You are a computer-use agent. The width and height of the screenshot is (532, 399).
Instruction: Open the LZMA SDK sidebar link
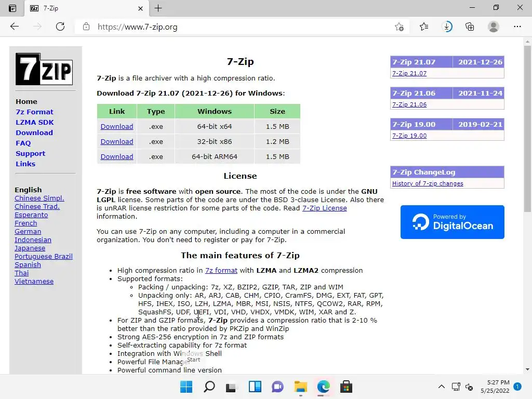(x=35, y=122)
